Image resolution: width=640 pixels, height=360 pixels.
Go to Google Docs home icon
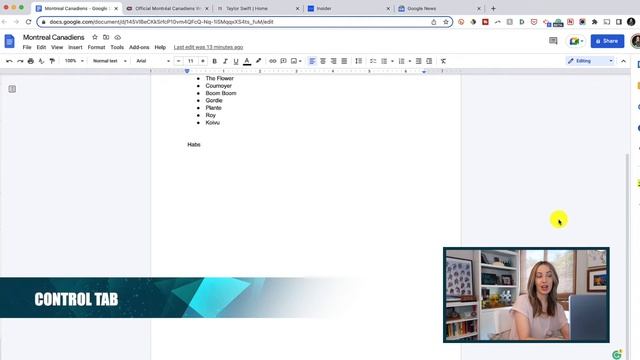(x=9, y=41)
